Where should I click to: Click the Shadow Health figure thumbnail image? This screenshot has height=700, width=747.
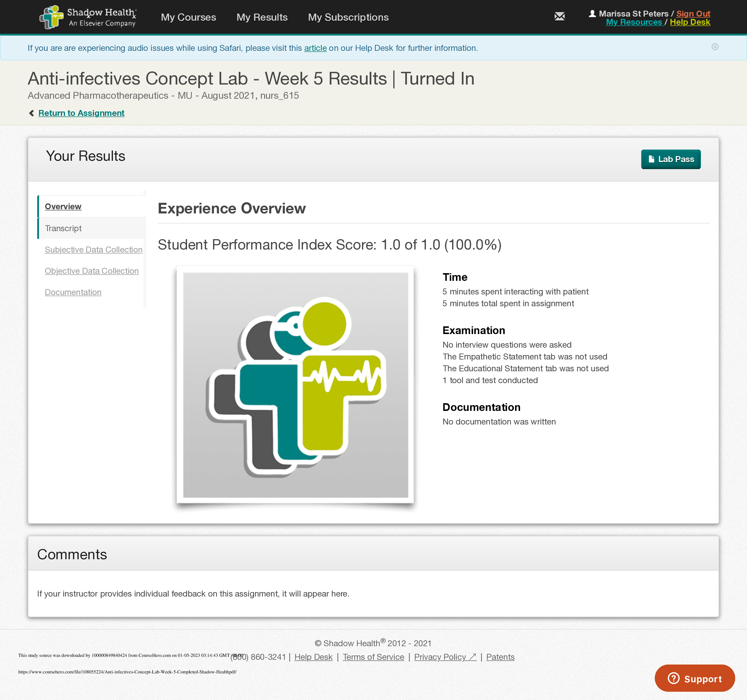tap(295, 385)
